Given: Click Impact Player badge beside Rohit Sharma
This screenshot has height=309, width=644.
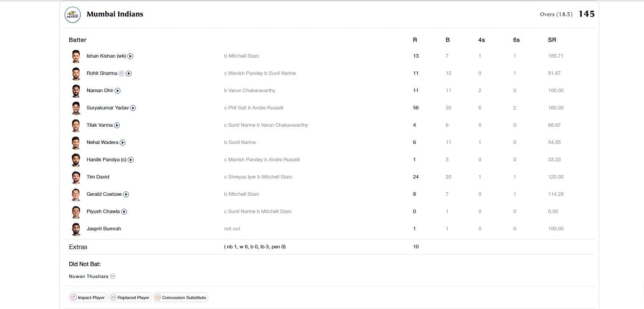Looking at the screenshot, I should pyautogui.click(x=122, y=73).
